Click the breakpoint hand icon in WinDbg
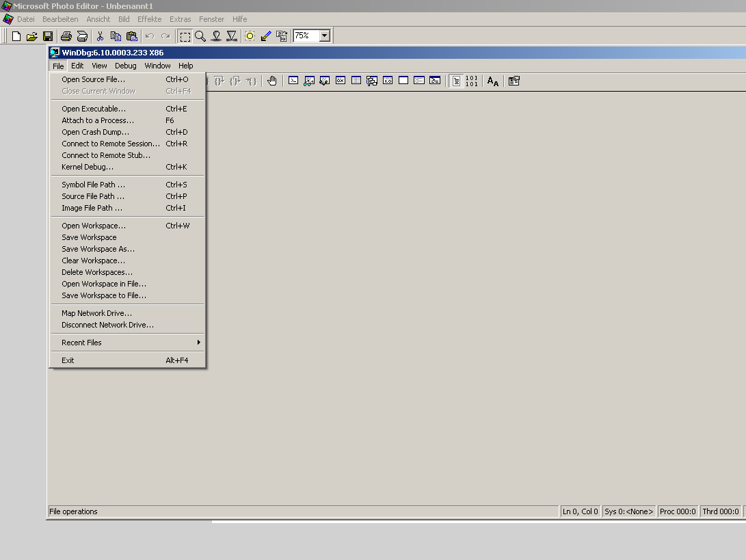 click(271, 81)
